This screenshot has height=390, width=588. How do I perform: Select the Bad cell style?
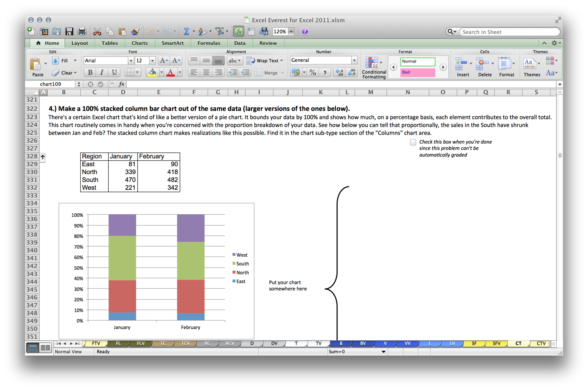pyautogui.click(x=418, y=72)
